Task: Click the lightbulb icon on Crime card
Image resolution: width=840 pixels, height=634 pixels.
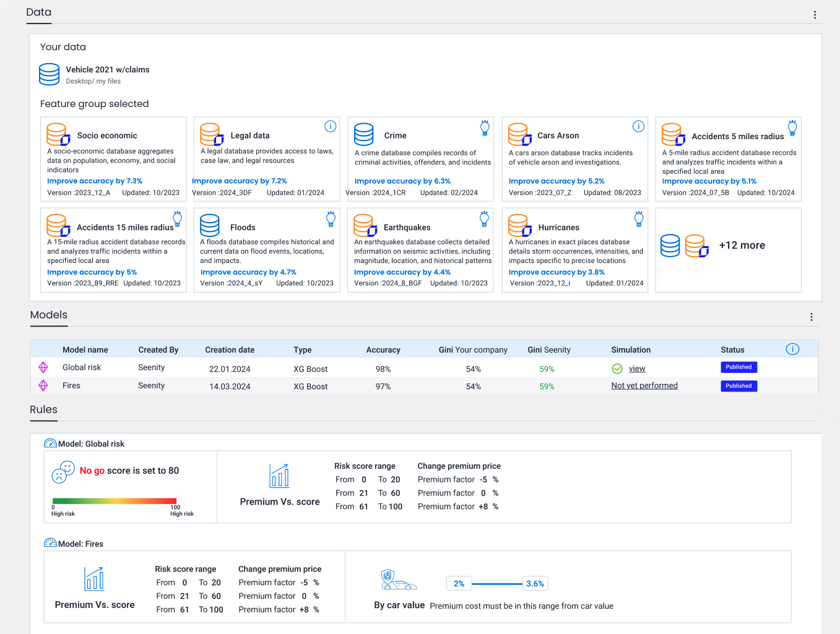Action: coord(485,128)
